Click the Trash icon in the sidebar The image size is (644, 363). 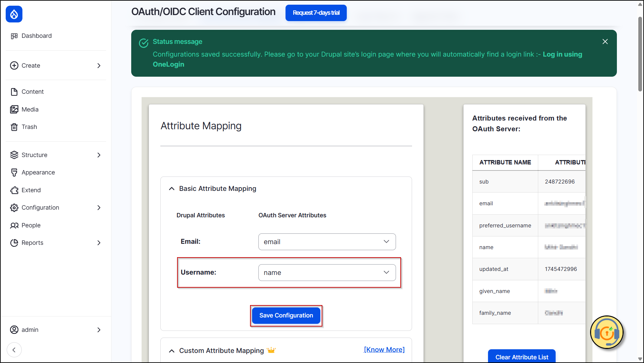tap(14, 127)
